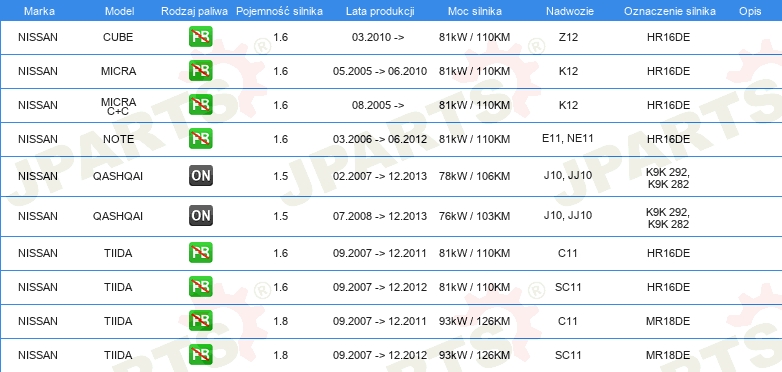Click the petrol icon for TIIDA SC11 1.6
This screenshot has width=782, height=372.
click(200, 287)
